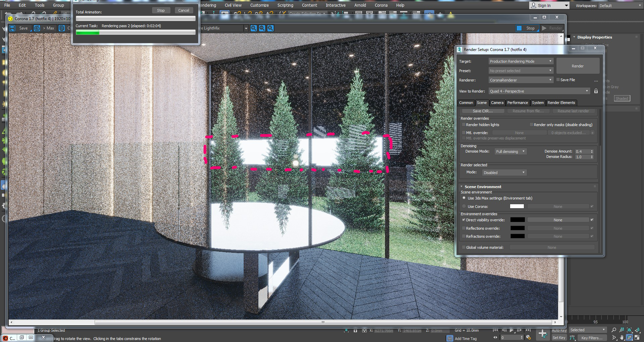This screenshot has width=644, height=342.
Task: Click the large Render button
Action: [578, 66]
